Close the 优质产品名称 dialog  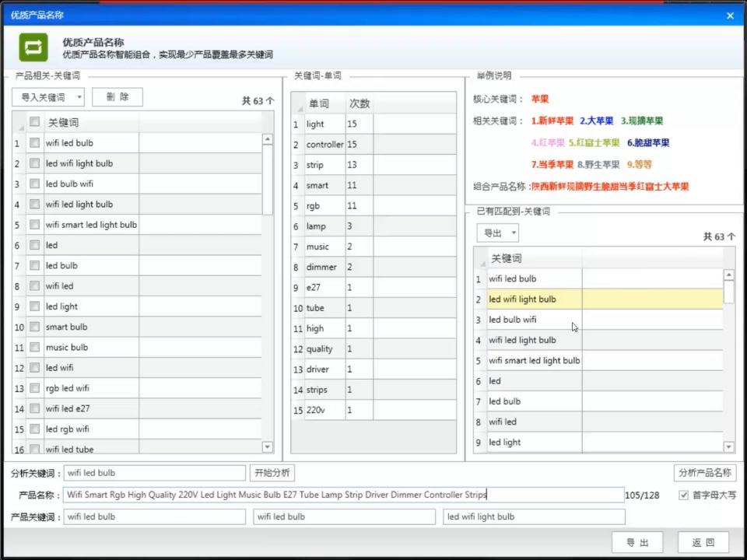pos(730,16)
